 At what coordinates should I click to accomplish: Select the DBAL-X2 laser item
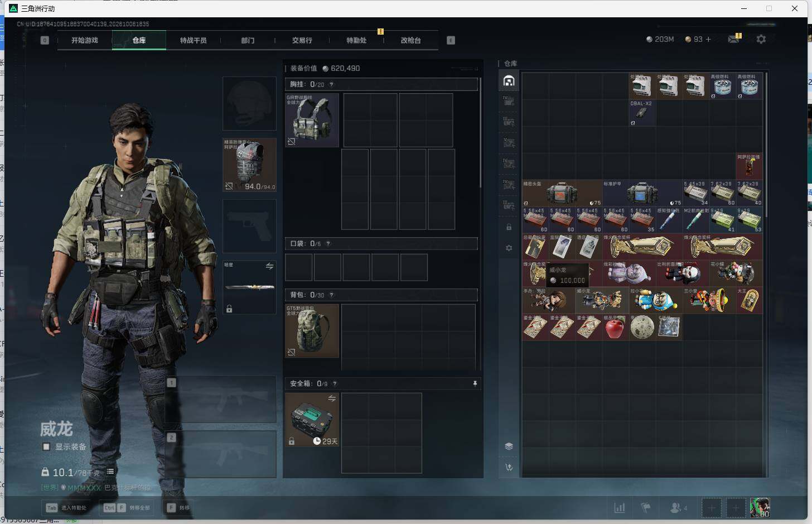pos(642,113)
